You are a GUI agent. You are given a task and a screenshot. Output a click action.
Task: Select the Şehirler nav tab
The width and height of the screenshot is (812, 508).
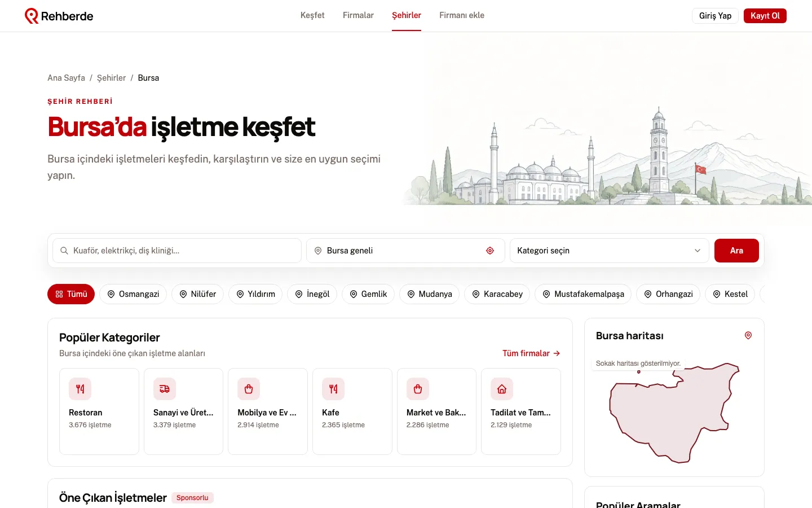tap(407, 15)
